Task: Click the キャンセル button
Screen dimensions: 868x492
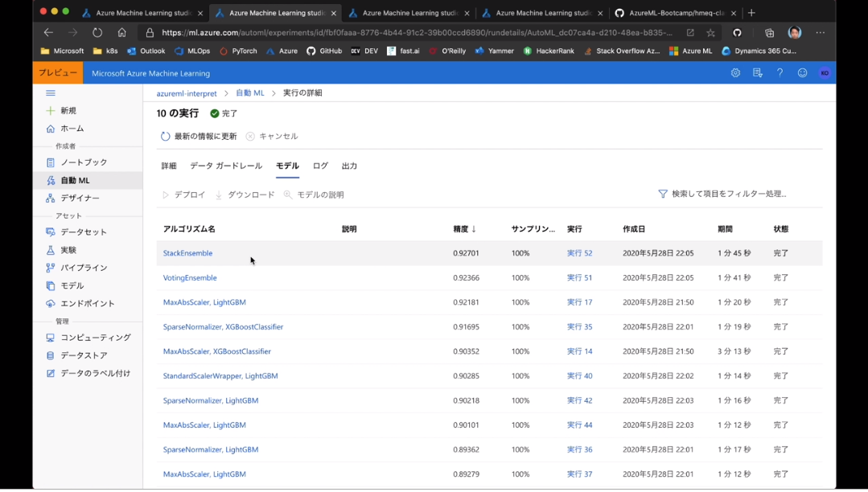Action: (x=272, y=136)
